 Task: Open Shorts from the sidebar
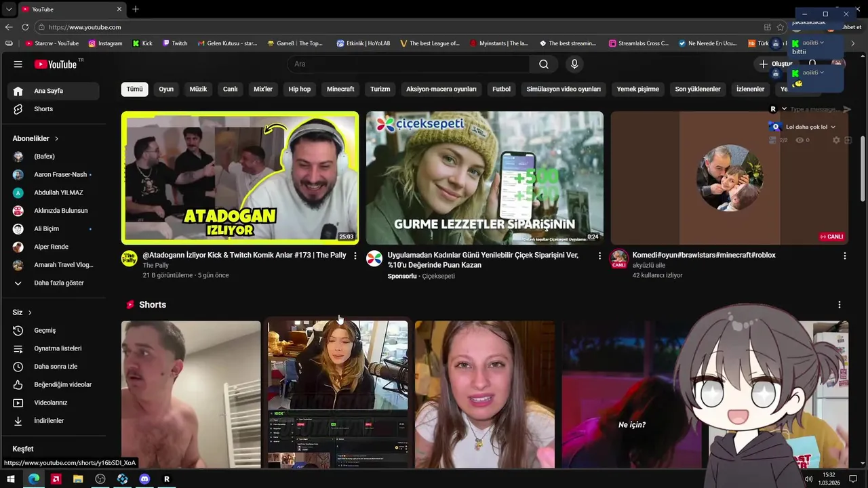pyautogui.click(x=54, y=109)
